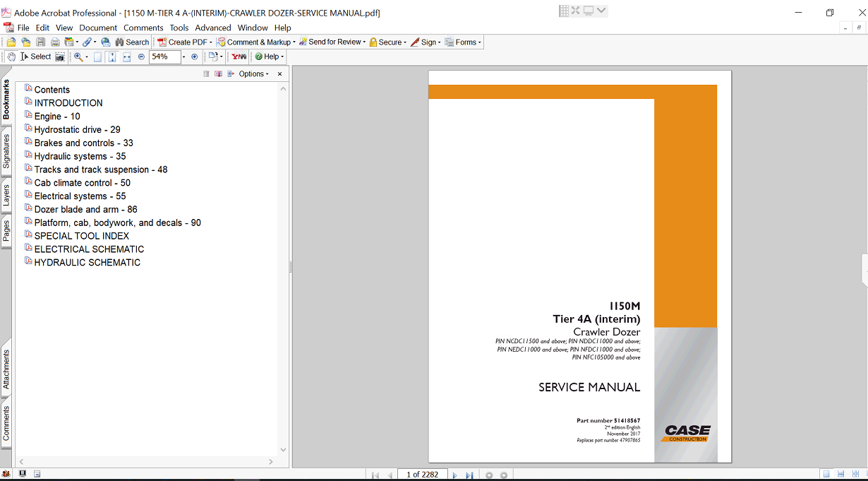Switch to Continuous page layout in the status bar
868x481 pixels.
pyautogui.click(x=840, y=474)
